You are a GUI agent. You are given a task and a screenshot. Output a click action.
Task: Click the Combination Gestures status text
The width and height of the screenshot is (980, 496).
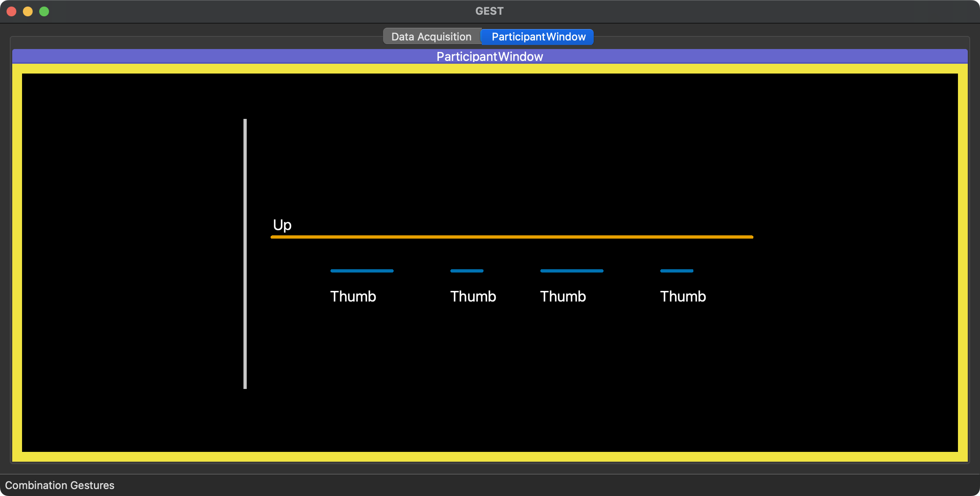pos(60,485)
